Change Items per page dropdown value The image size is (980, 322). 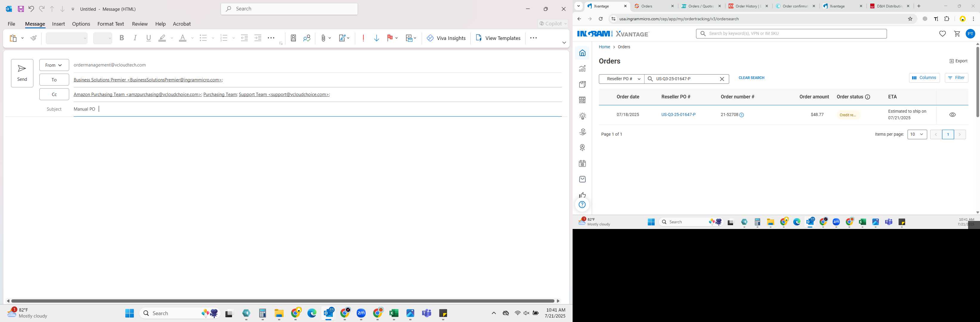(917, 134)
